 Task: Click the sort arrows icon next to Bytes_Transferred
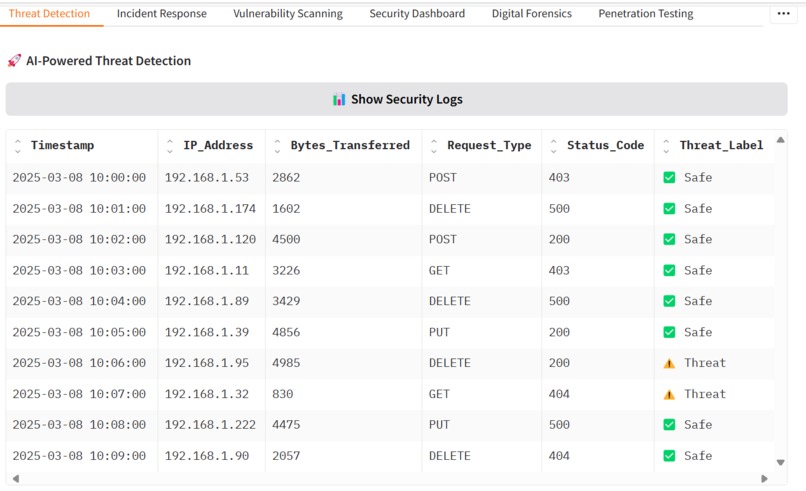[x=278, y=146]
